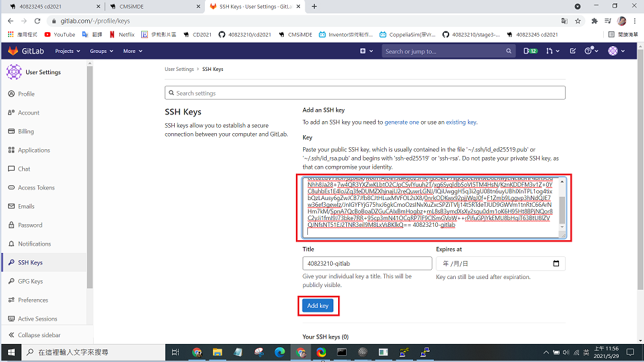Open Task View in taskbar

(175, 352)
